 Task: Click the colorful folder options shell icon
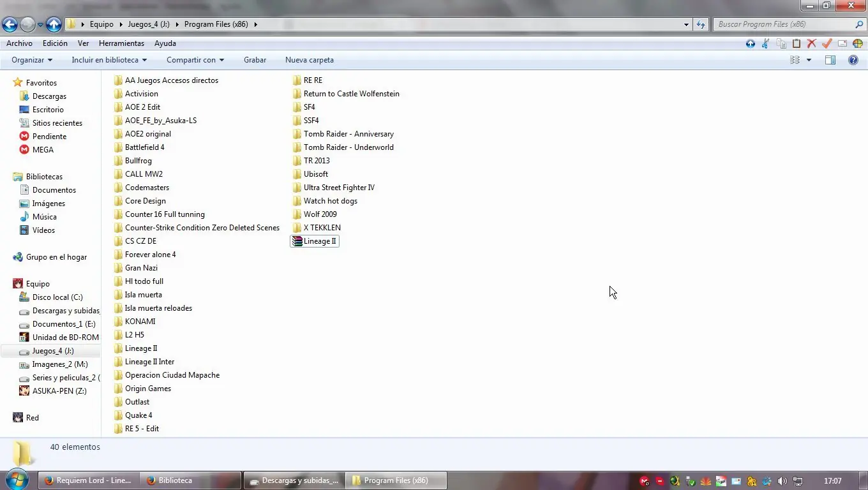[858, 43]
